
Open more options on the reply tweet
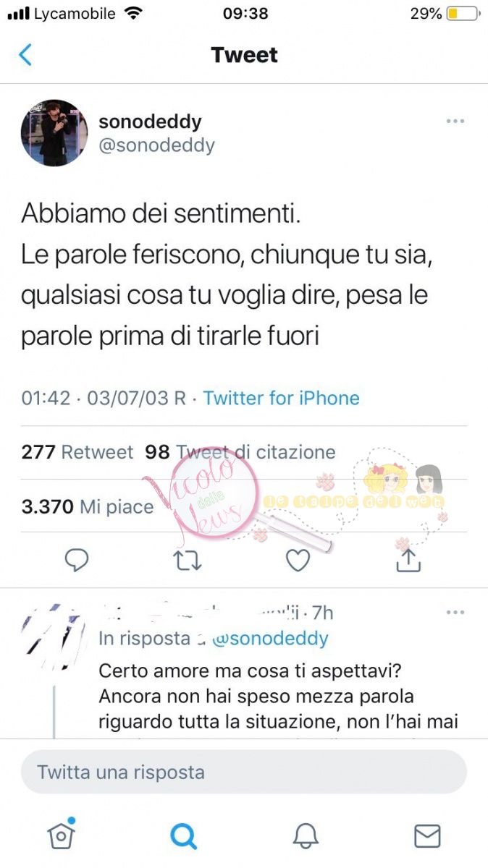455,613
